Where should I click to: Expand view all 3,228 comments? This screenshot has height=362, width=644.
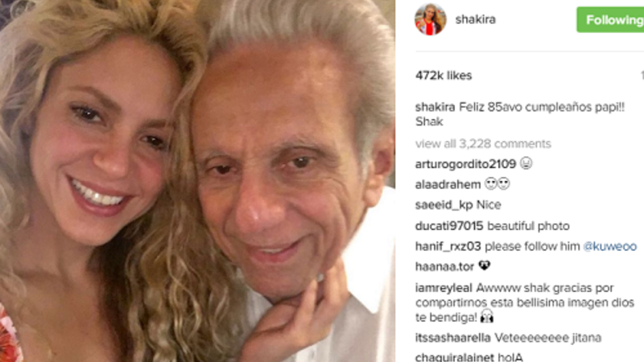tap(483, 144)
